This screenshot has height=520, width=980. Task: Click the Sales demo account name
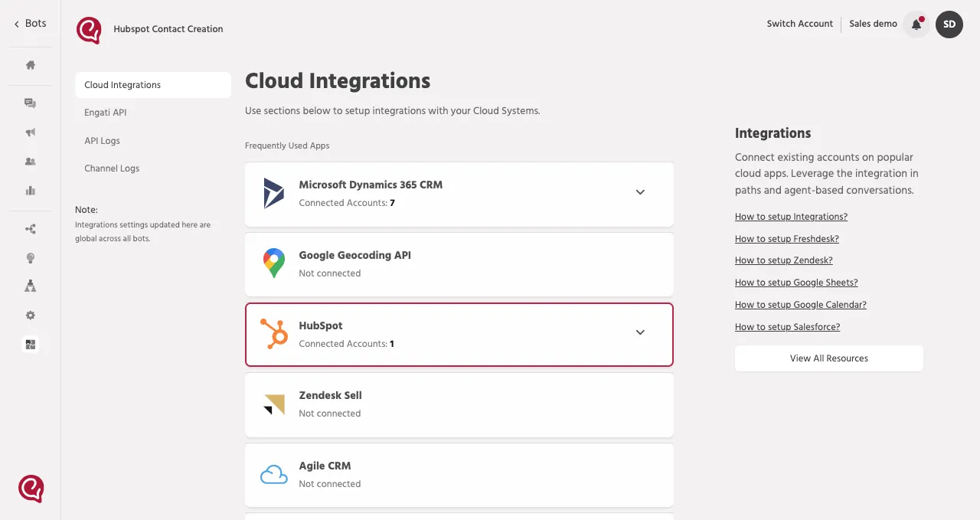point(873,24)
